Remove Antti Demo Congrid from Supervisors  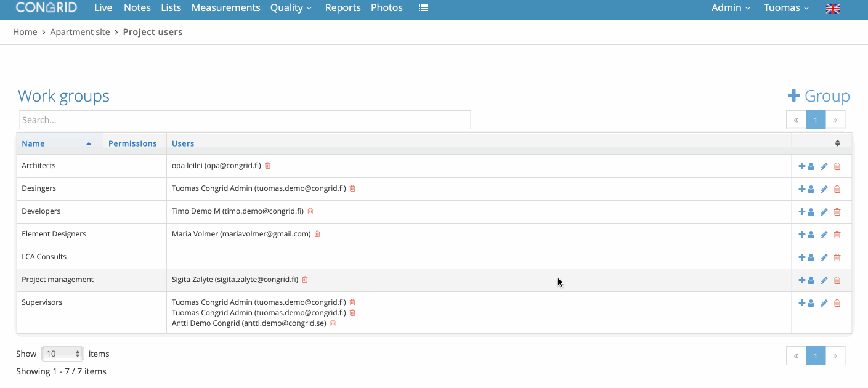click(333, 323)
